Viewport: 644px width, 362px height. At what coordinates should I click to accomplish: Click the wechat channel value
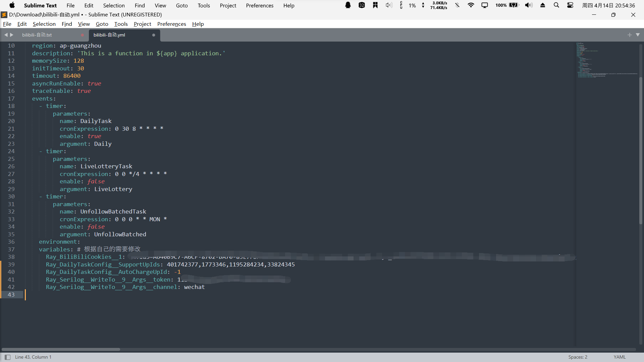[x=194, y=287]
